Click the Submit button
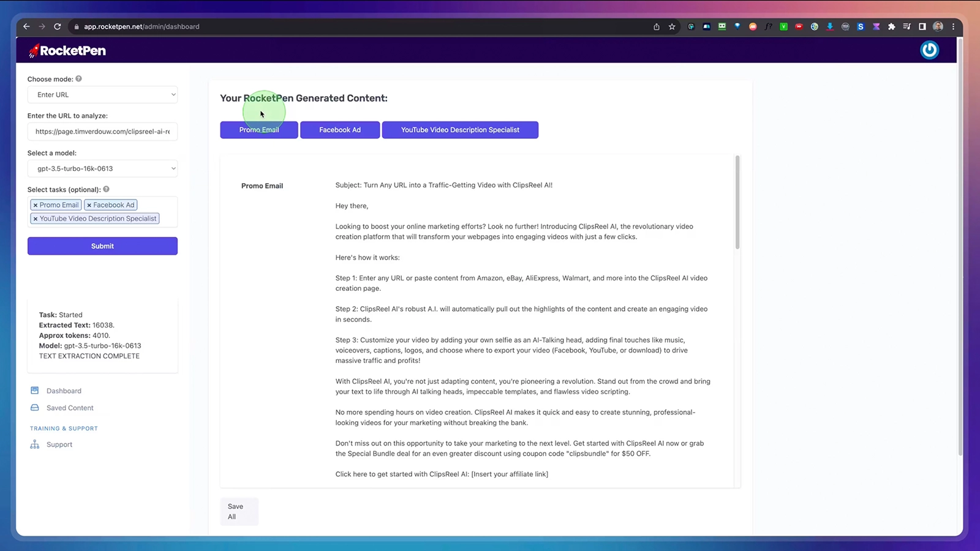The image size is (980, 551). pos(102,246)
